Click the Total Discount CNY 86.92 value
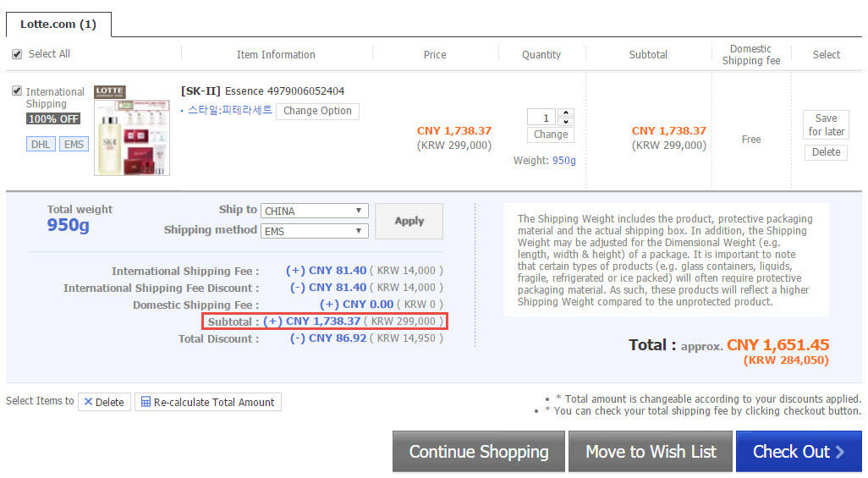 [x=328, y=338]
